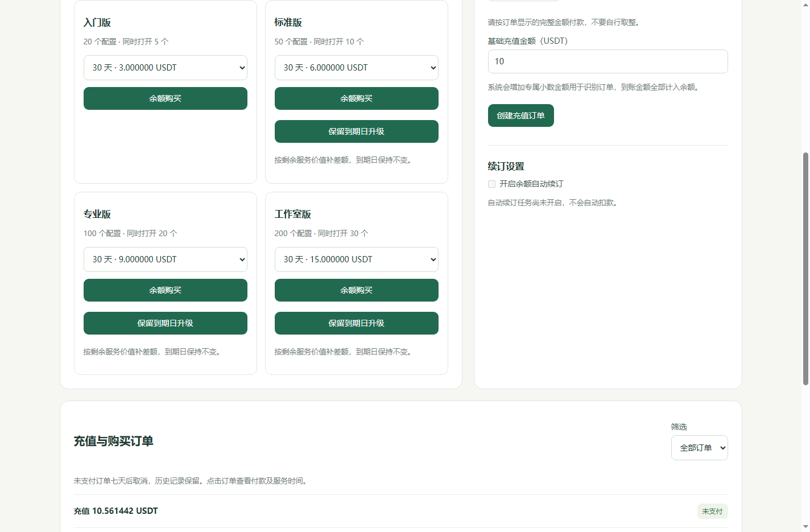The image size is (810, 532).
Task: Click the 未支付订单七天后取消 notice text
Action: tap(192, 481)
